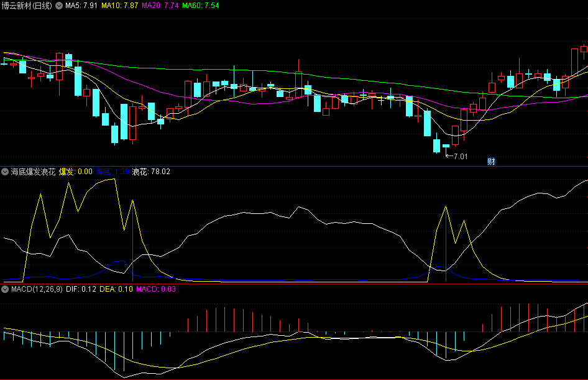The height and width of the screenshot is (380, 588).
Task: Click the MA10: 7.87 label
Action: click(119, 6)
